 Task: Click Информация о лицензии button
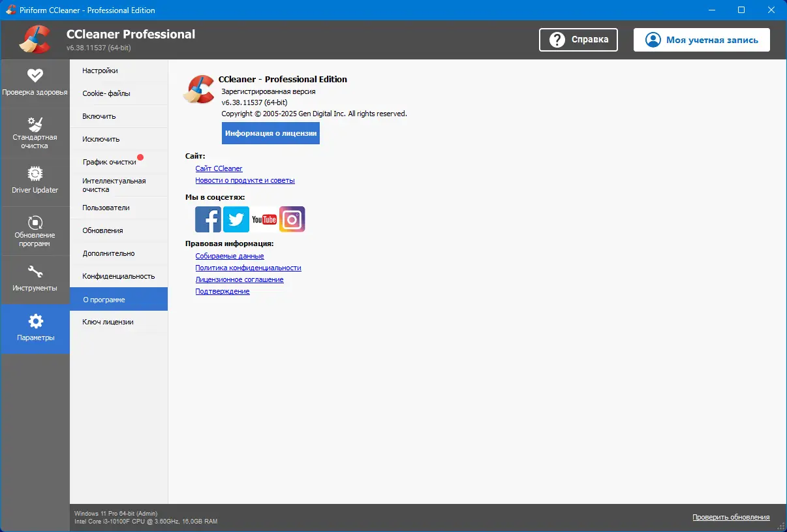point(271,133)
